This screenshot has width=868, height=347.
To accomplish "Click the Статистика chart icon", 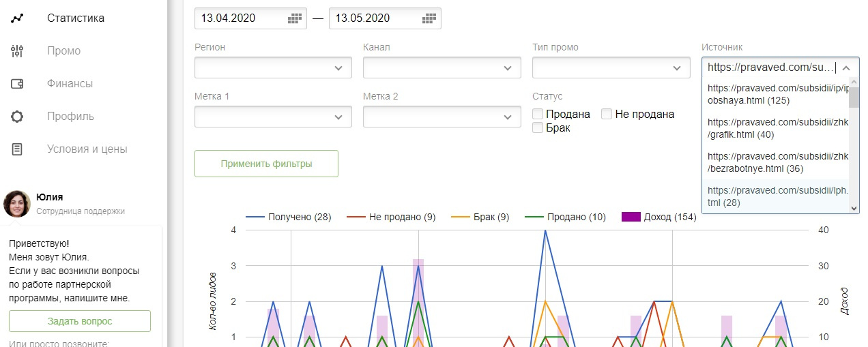I will point(18,18).
